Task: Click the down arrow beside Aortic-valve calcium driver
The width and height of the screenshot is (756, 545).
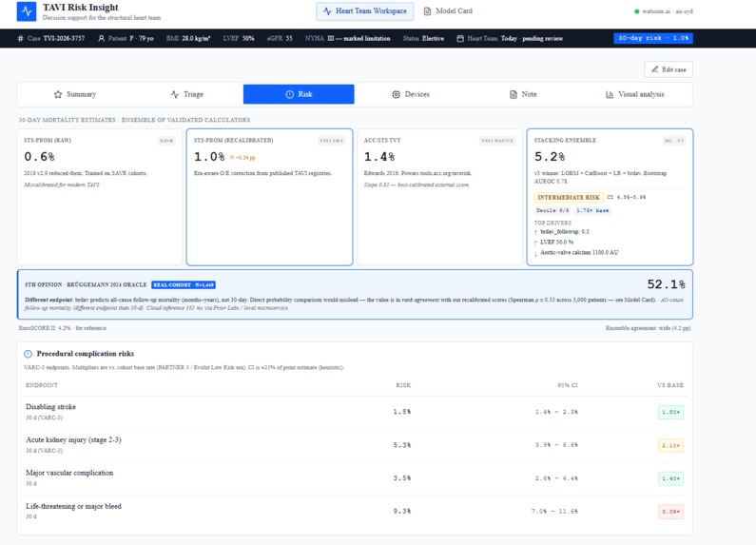Action: tap(535, 253)
